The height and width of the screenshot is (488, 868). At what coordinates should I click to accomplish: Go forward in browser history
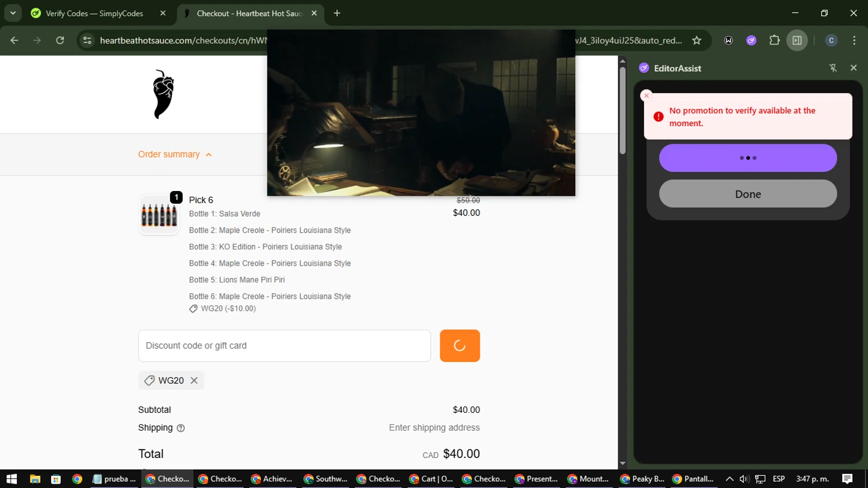pyautogui.click(x=37, y=40)
